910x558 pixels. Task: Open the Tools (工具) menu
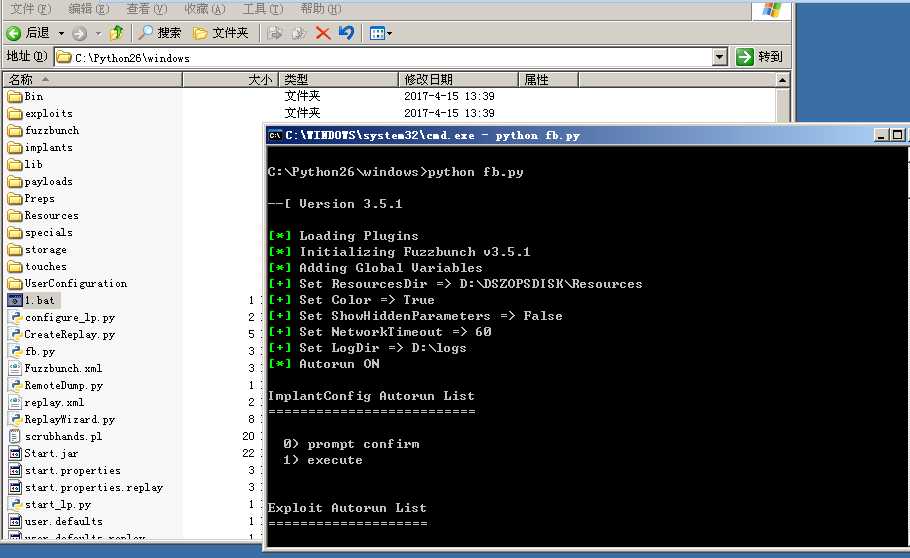coord(263,9)
